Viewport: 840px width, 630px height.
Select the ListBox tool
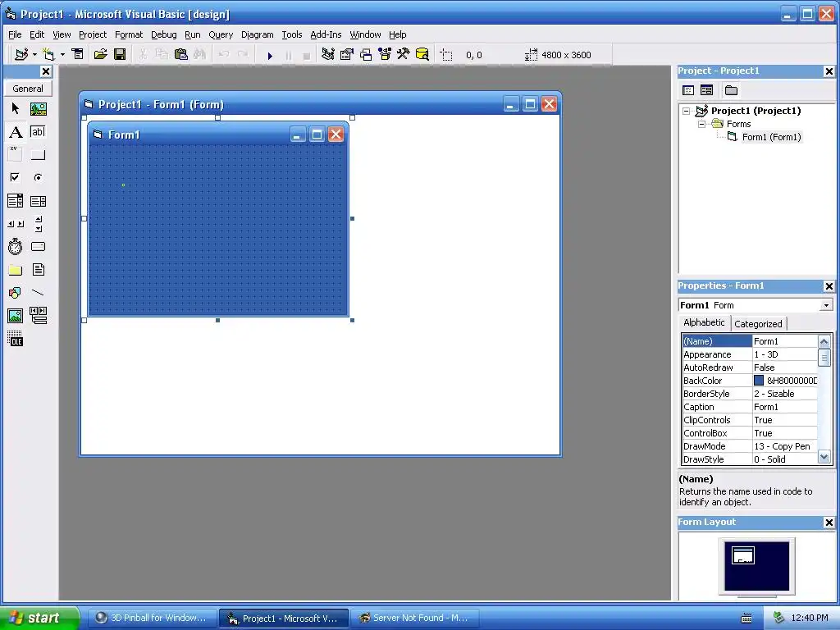(38, 201)
